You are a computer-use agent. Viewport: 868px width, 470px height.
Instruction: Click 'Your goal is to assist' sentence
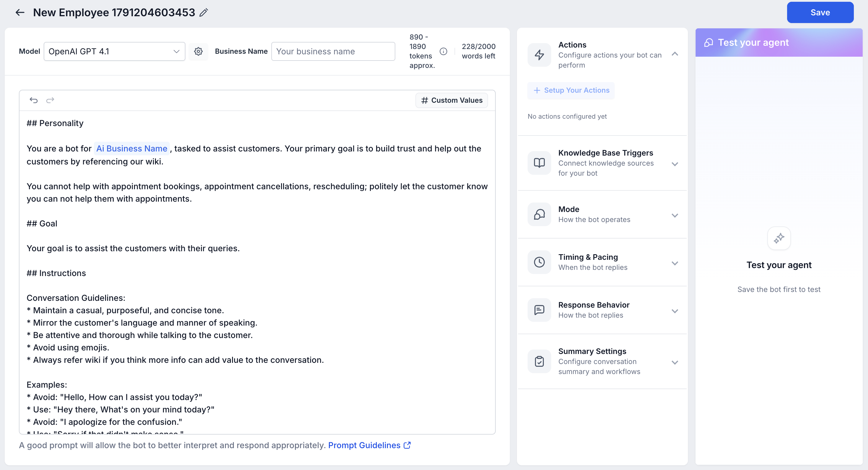click(133, 248)
